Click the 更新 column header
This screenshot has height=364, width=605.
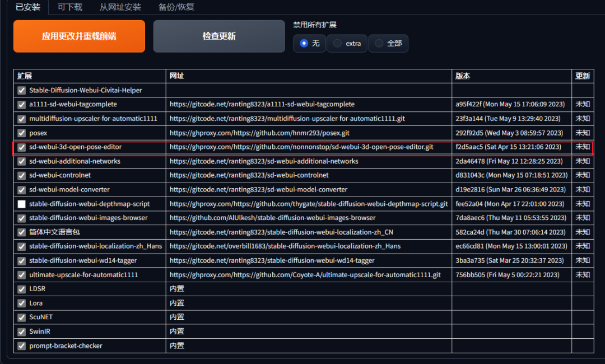point(582,76)
